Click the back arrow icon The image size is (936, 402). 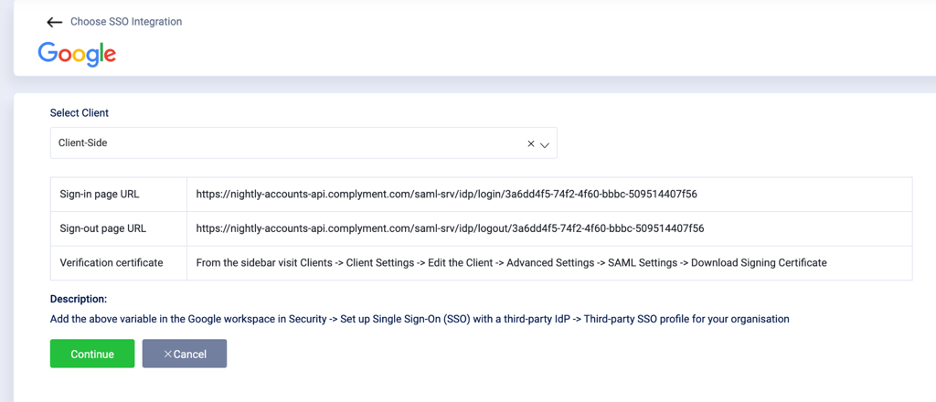(x=54, y=22)
